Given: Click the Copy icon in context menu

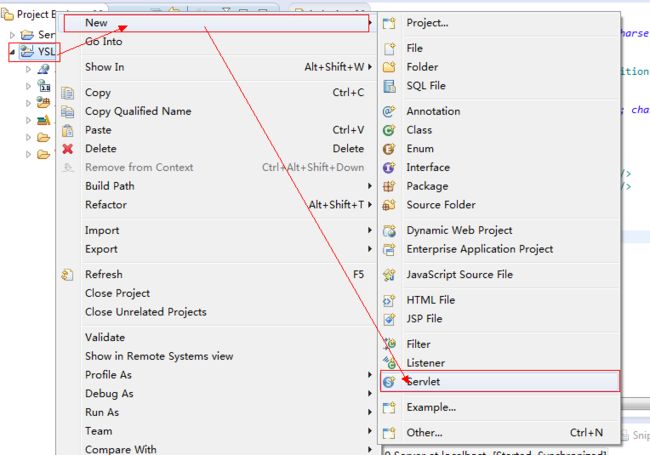Looking at the screenshot, I should 68,93.
